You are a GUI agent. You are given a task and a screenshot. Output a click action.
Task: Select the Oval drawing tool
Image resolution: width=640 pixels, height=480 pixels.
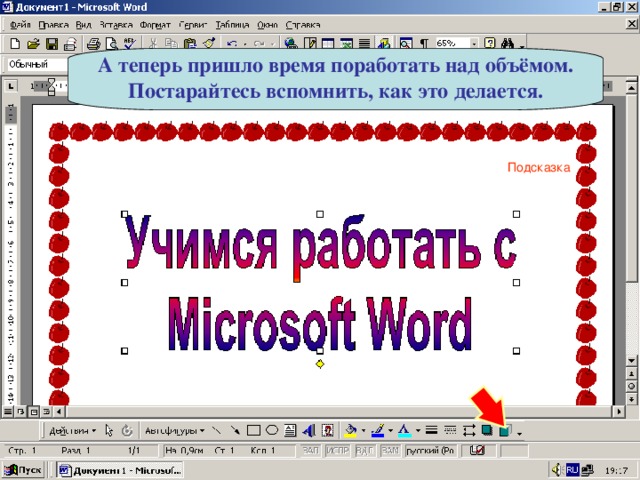pos(272,430)
